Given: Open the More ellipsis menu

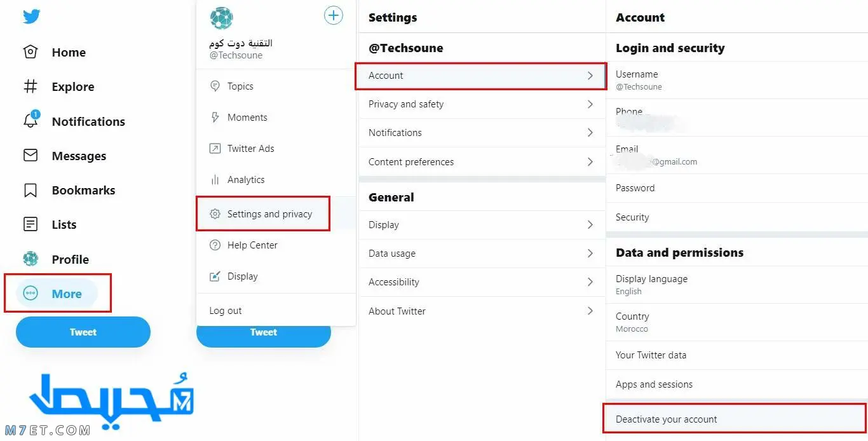Looking at the screenshot, I should tap(57, 294).
